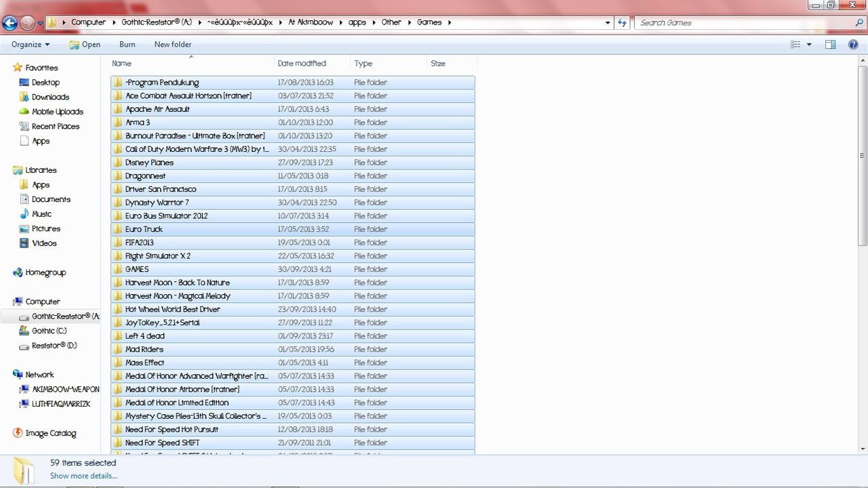Click the Network icon in sidebar
This screenshot has height=488, width=868.
[x=18, y=375]
